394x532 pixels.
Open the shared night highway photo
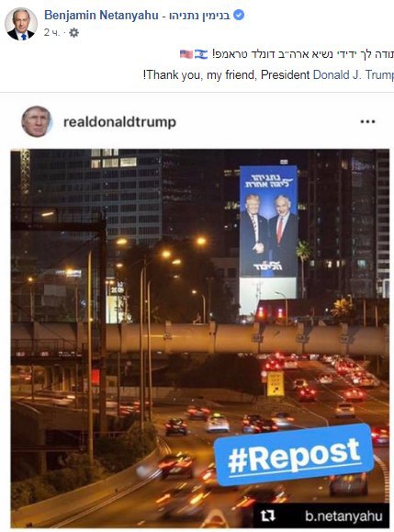pyautogui.click(x=200, y=338)
